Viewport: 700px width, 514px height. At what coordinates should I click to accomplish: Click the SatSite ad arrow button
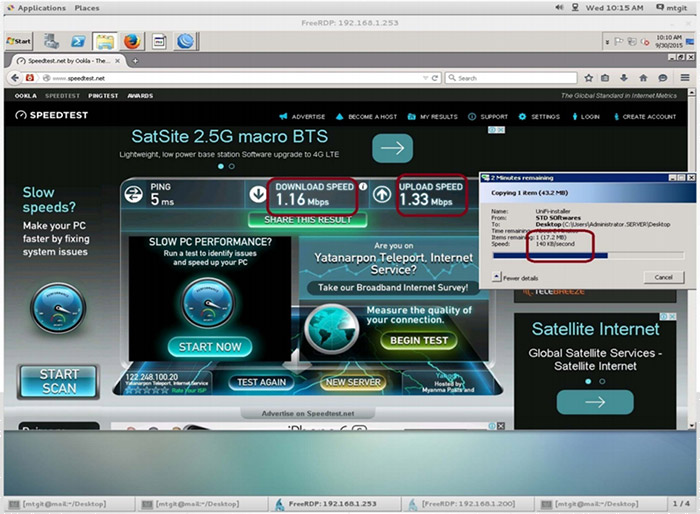[x=392, y=148]
